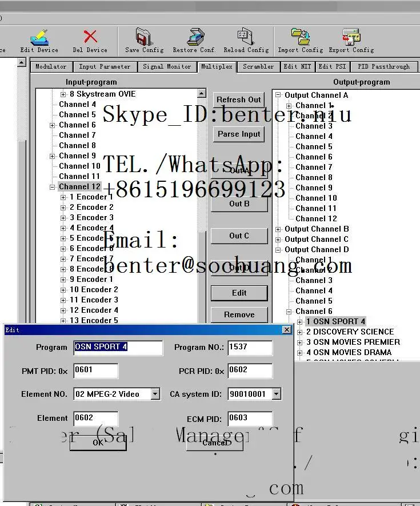
Task: Open the CA system ID dropdown arrow
Action: [276, 394]
